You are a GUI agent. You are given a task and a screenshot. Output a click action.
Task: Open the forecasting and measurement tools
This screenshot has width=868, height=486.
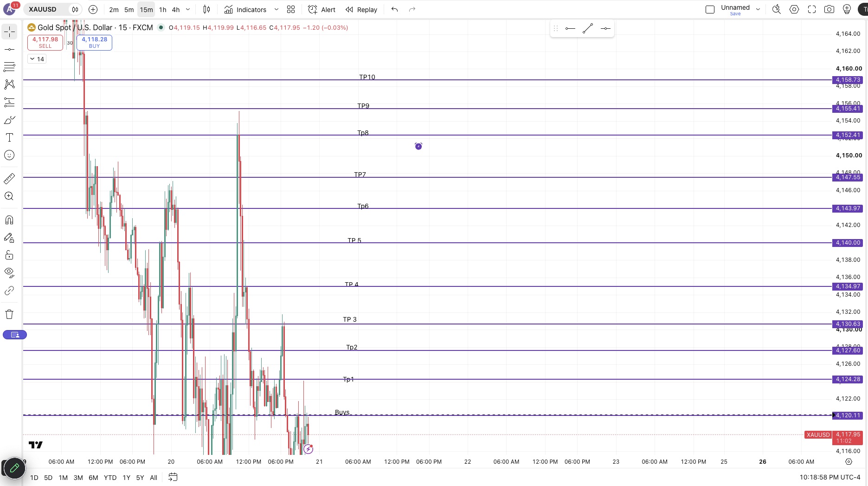pos(9,102)
